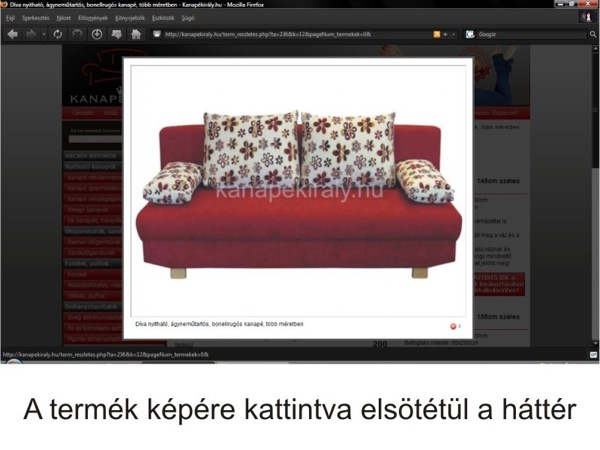The image size is (600, 450).
Task: Click the 145cm széles heading text
Action: (x=498, y=181)
